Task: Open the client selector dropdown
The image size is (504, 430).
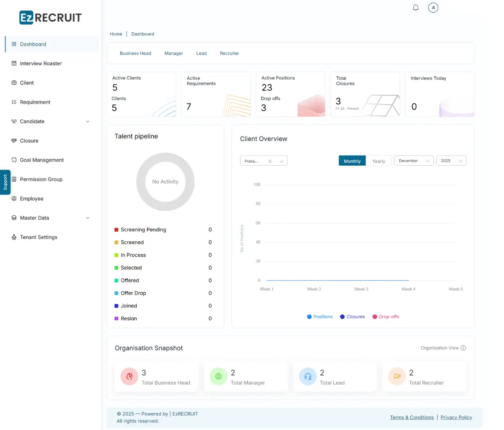Action: coord(264,161)
